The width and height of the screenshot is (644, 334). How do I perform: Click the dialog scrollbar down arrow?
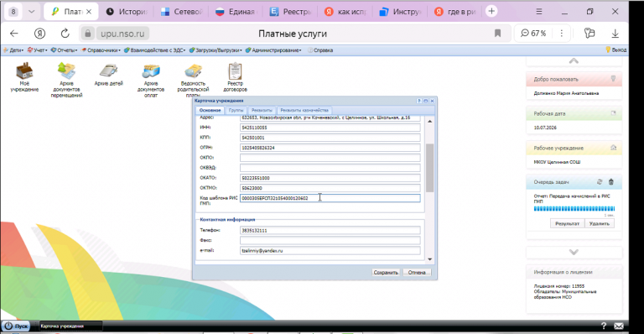coord(429,259)
